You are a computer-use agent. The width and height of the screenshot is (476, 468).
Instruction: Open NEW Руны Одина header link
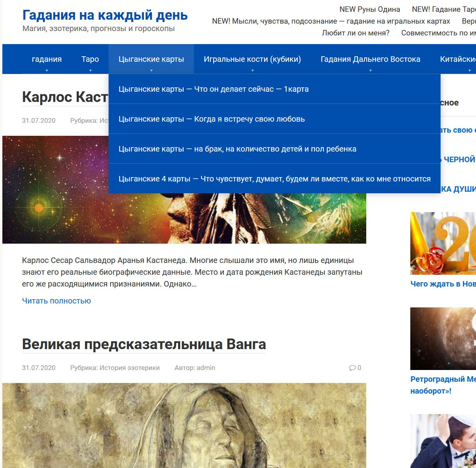[x=370, y=9]
